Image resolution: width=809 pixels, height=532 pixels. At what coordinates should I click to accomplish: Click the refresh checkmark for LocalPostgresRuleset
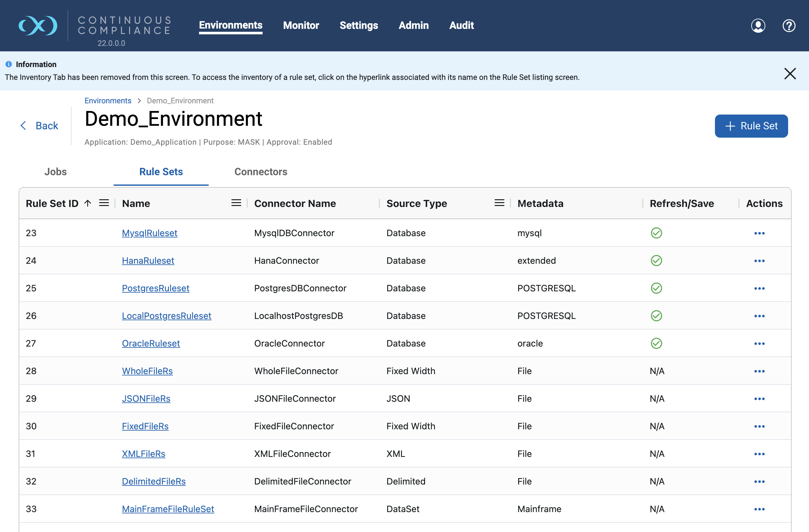656,316
